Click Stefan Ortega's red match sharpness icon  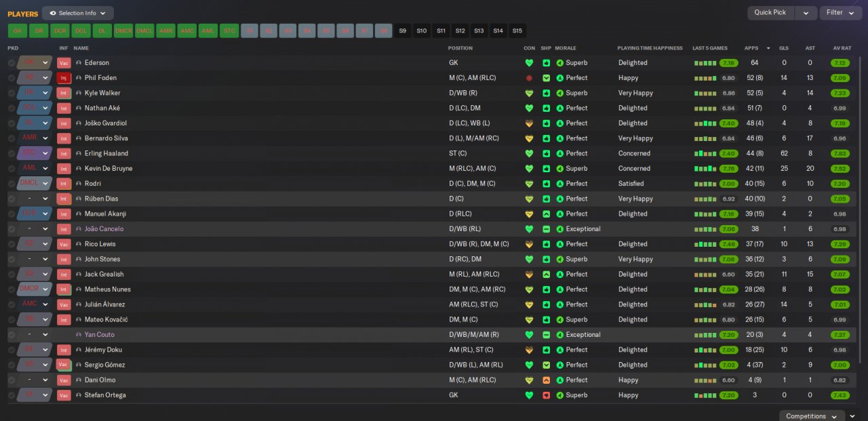coord(547,395)
